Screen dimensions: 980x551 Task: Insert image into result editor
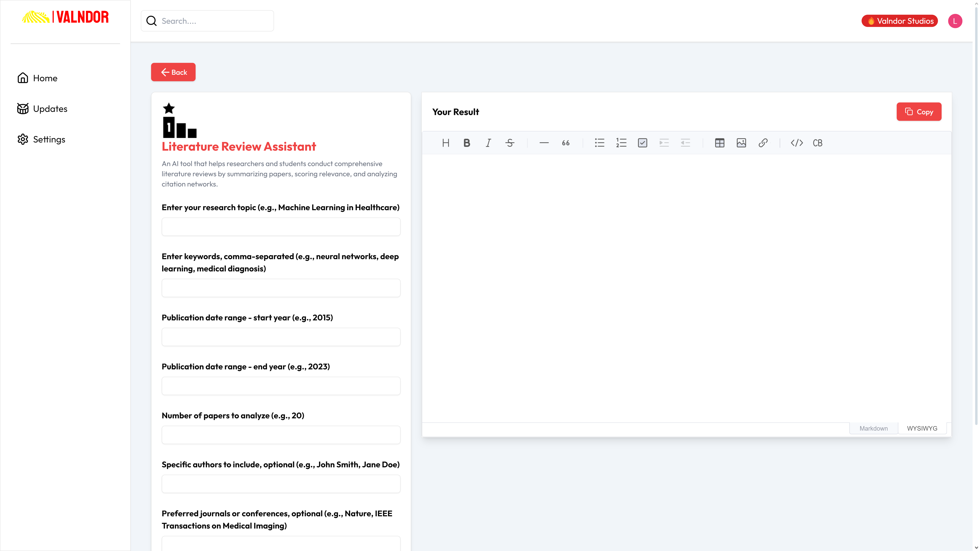742,143
